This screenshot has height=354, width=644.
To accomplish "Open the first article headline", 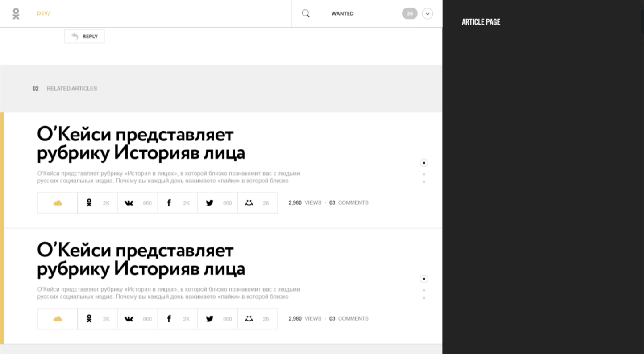I will click(x=141, y=143).
